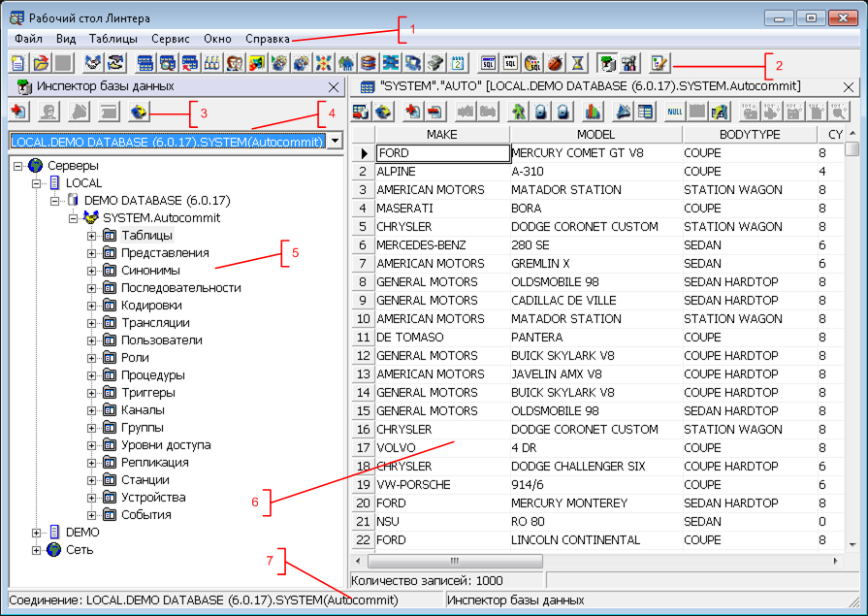Image resolution: width=868 pixels, height=616 pixels.
Task: Click the red-plus add icon in Database Inspector toolbar
Action: coord(19,112)
